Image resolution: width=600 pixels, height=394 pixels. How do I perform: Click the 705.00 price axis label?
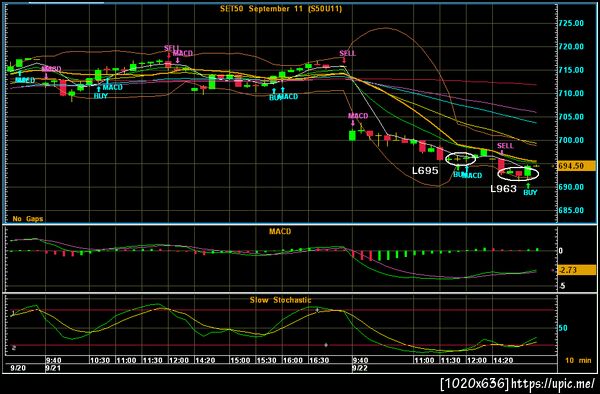pyautogui.click(x=571, y=117)
